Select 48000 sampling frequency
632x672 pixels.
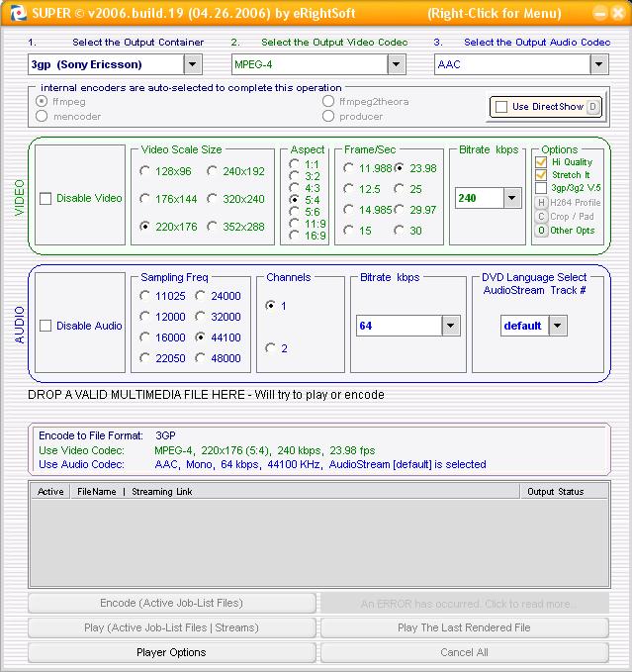tap(200, 358)
